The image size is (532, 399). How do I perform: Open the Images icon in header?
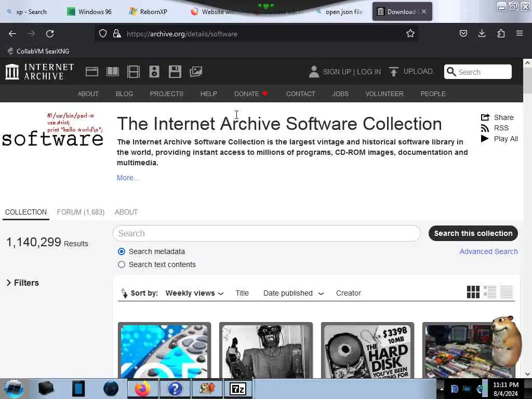(196, 72)
